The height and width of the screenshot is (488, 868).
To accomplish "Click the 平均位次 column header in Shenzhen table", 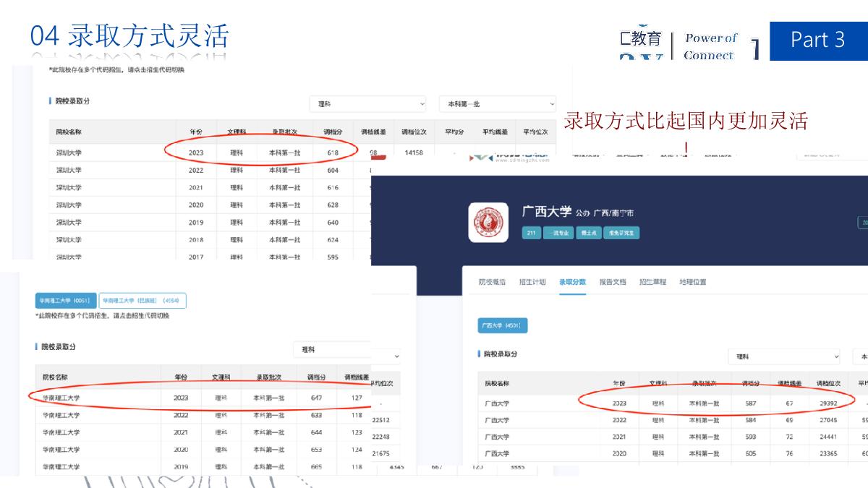I will coord(536,132).
